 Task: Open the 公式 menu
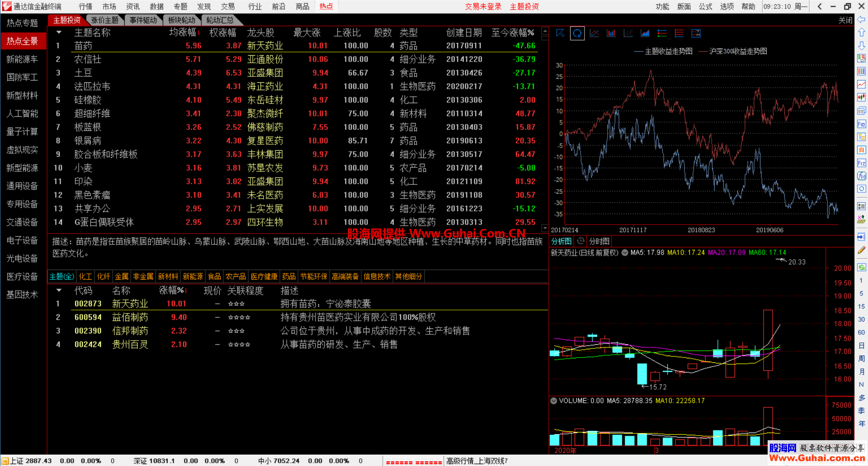(x=705, y=6)
